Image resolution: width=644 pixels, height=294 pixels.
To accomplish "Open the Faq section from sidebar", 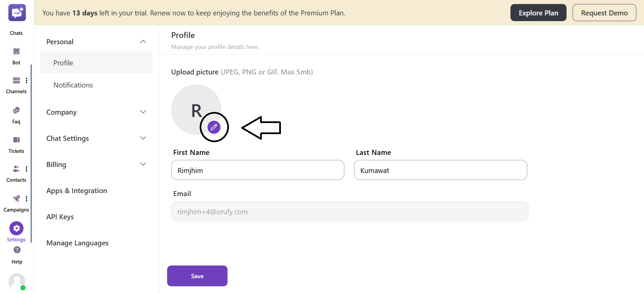I will (x=16, y=110).
